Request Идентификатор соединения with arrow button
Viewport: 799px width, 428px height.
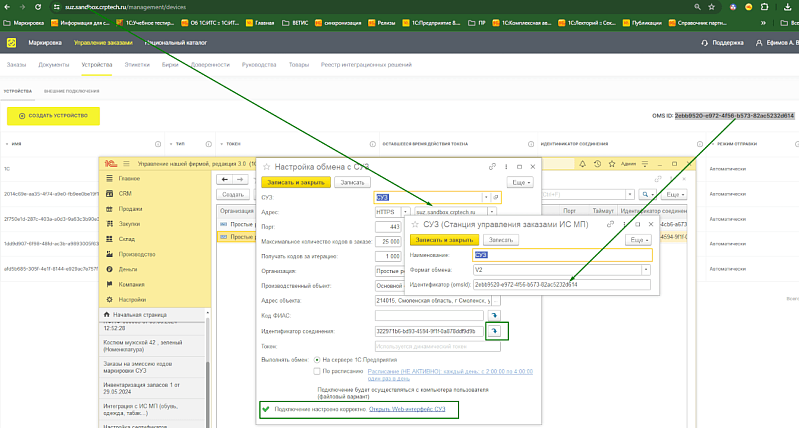point(494,331)
